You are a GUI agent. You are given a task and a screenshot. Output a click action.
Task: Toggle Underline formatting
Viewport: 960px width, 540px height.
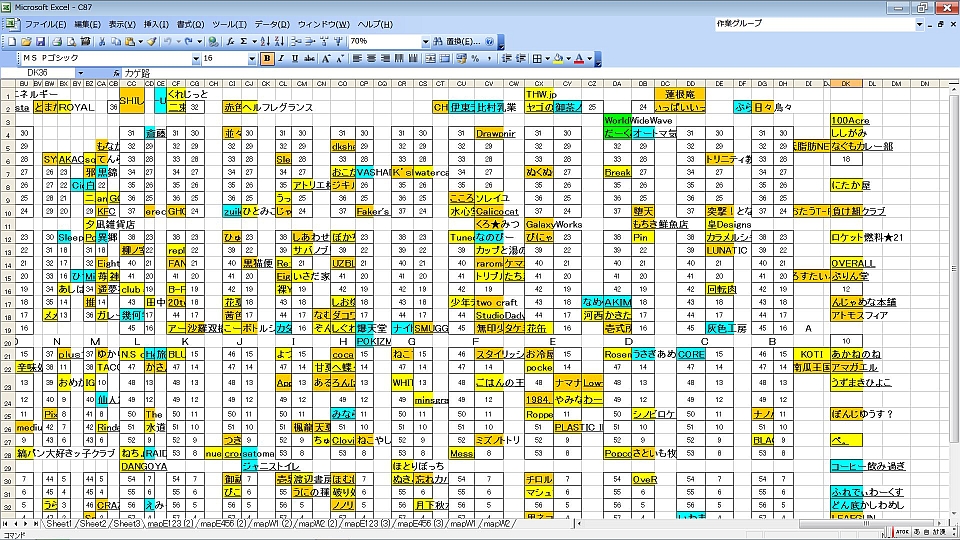coord(294,59)
